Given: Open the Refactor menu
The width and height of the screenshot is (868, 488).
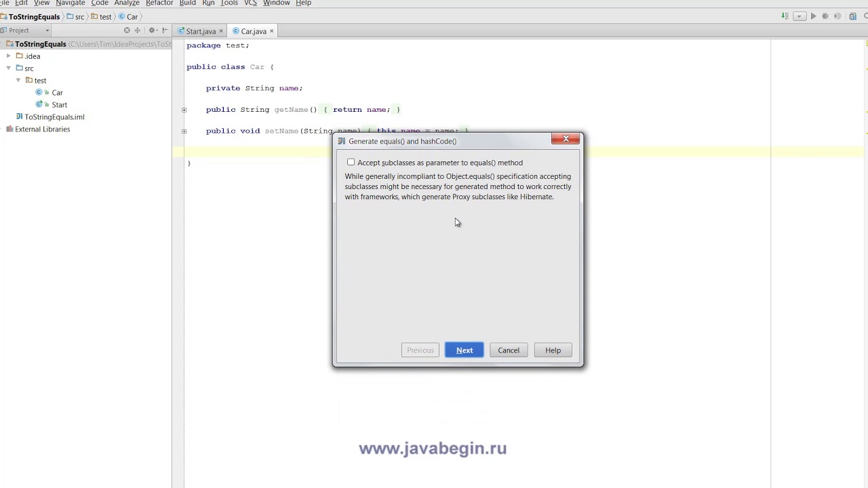Looking at the screenshot, I should [159, 3].
